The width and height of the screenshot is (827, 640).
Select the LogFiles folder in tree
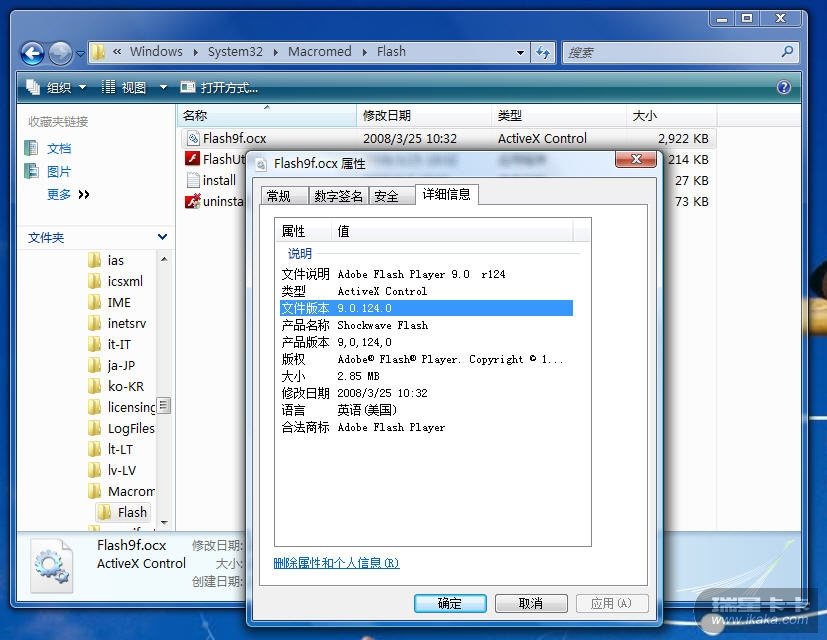pos(131,428)
